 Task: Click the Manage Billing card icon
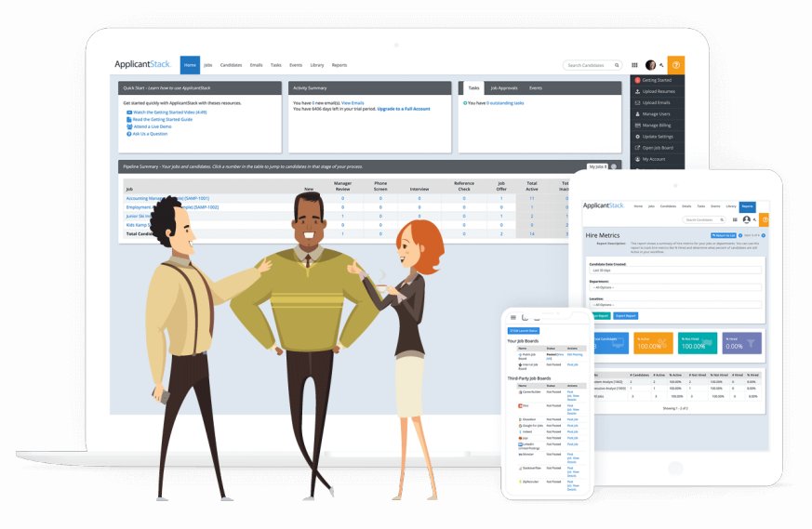(637, 126)
